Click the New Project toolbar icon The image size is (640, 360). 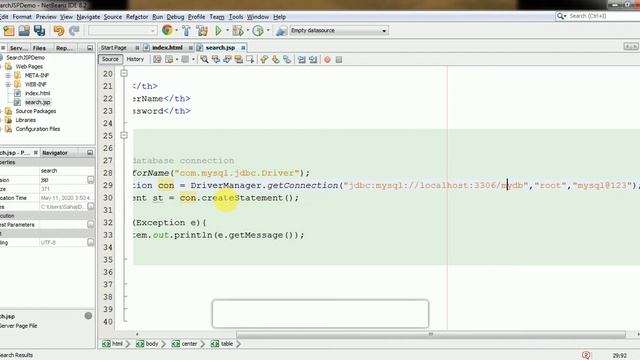(x=9, y=31)
